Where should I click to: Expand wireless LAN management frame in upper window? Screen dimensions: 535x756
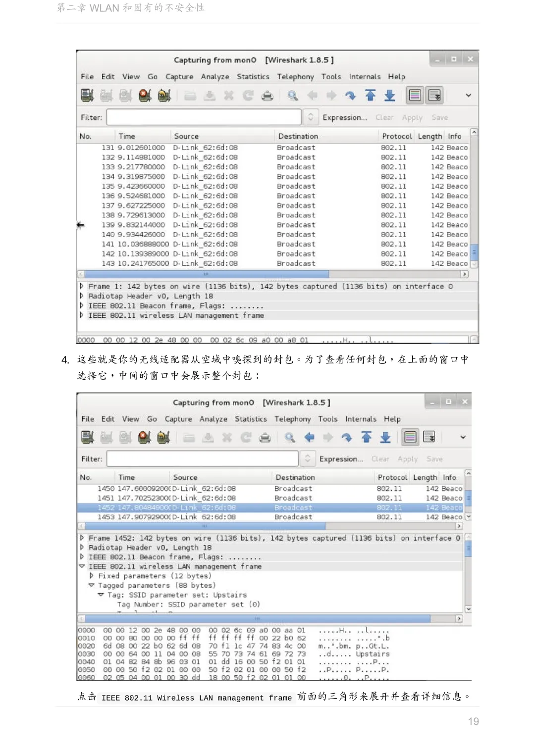click(x=82, y=315)
